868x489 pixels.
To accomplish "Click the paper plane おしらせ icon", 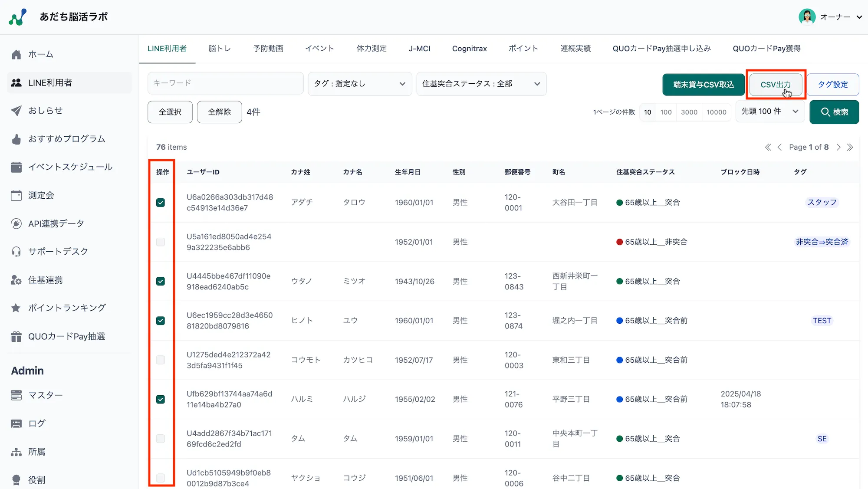I will point(16,111).
